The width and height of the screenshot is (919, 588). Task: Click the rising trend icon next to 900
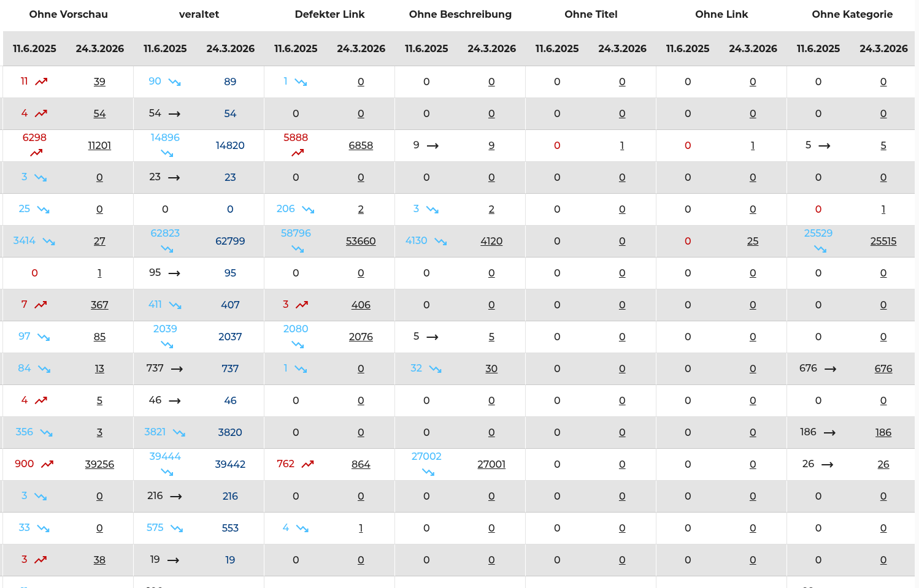point(47,464)
